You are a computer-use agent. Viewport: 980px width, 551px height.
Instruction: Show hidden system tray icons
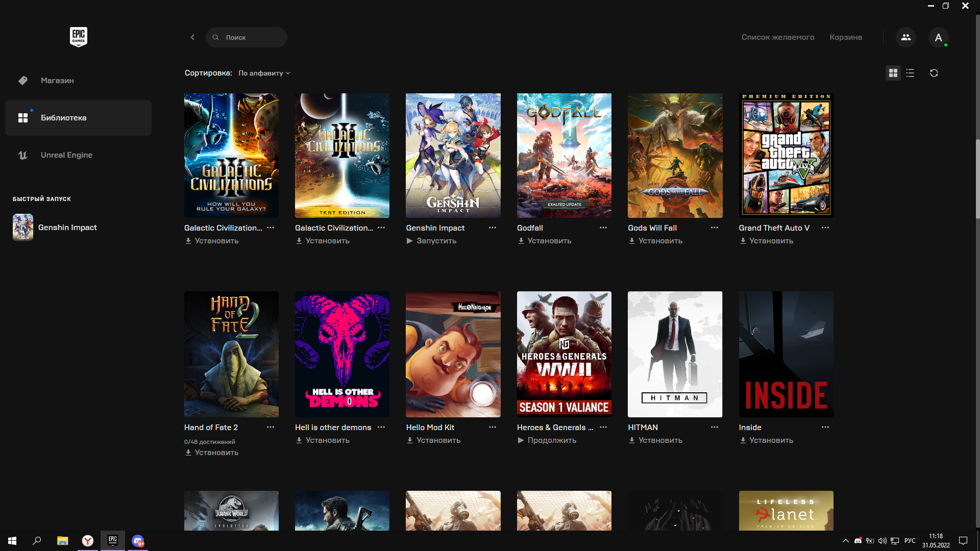pos(845,541)
